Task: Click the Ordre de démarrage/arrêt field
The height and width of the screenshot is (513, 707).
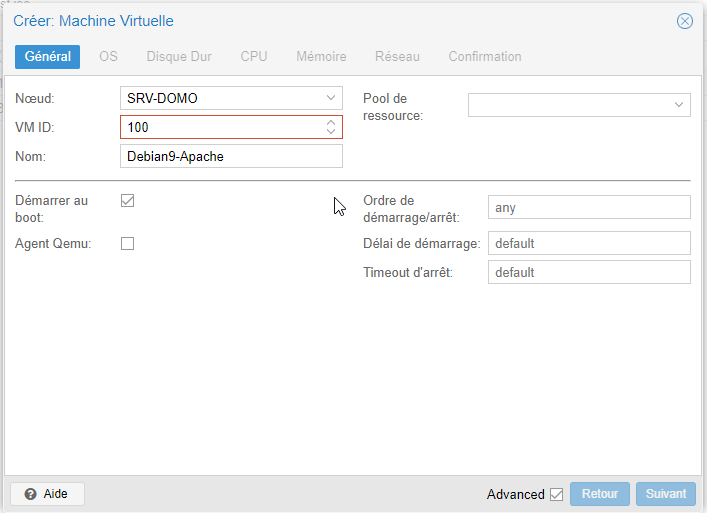Action: [x=589, y=207]
